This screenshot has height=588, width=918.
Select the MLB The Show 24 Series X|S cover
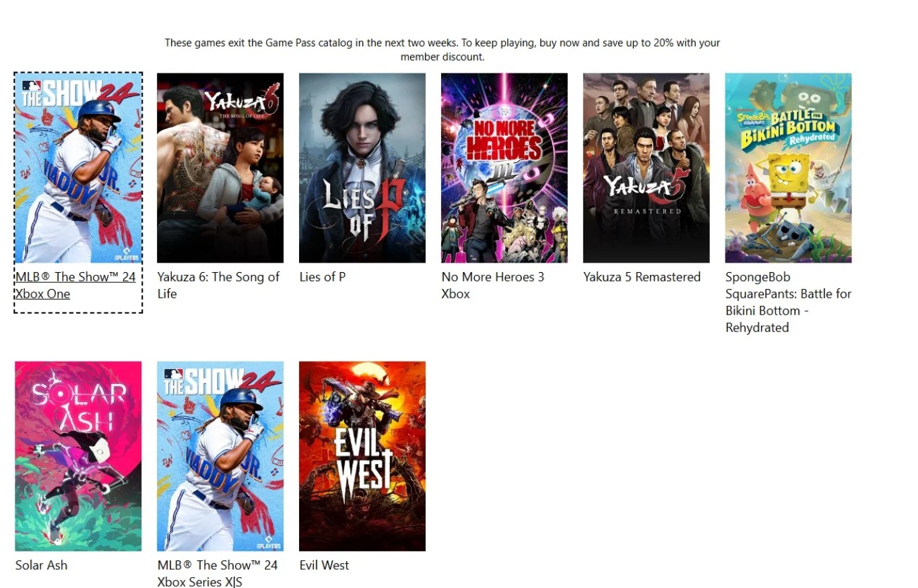coord(220,456)
